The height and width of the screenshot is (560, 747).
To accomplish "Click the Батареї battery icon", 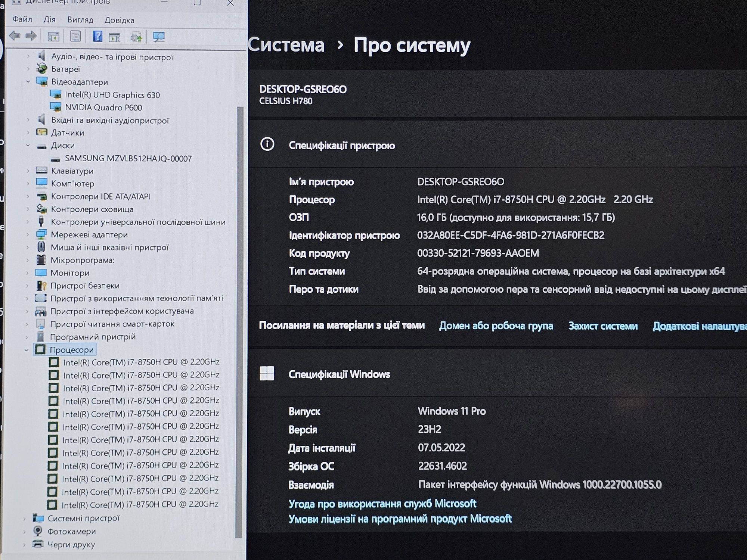I will [x=42, y=69].
